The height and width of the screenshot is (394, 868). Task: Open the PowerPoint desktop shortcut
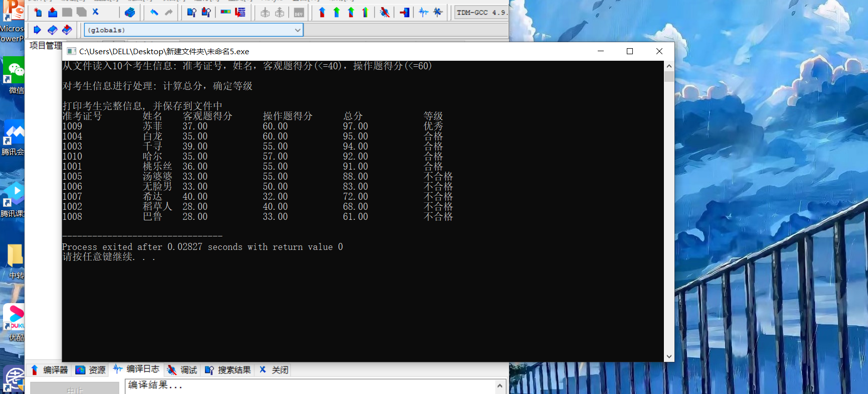pos(13,22)
